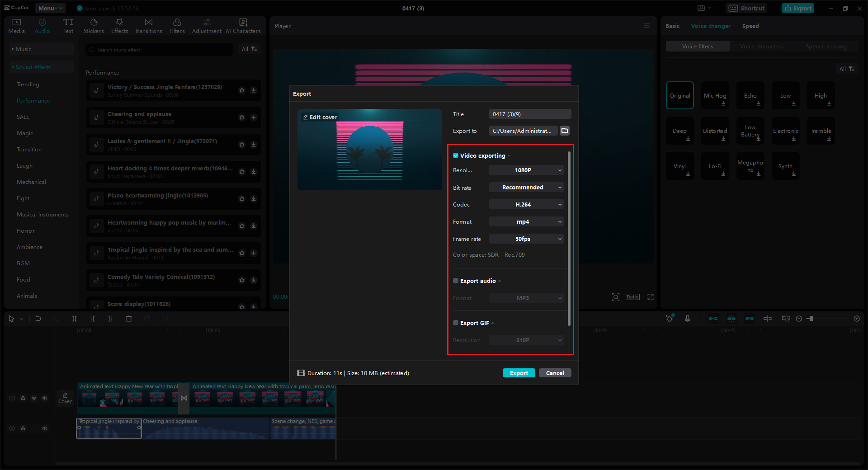This screenshot has width=868, height=470.
Task: Enable the Export GIF checkbox
Action: [x=456, y=323]
